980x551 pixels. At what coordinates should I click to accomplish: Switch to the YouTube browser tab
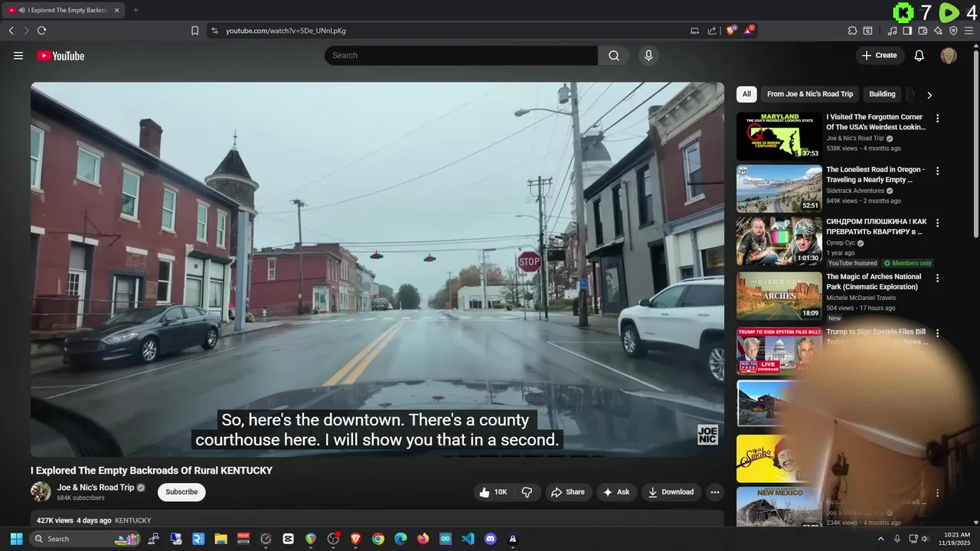[64, 10]
